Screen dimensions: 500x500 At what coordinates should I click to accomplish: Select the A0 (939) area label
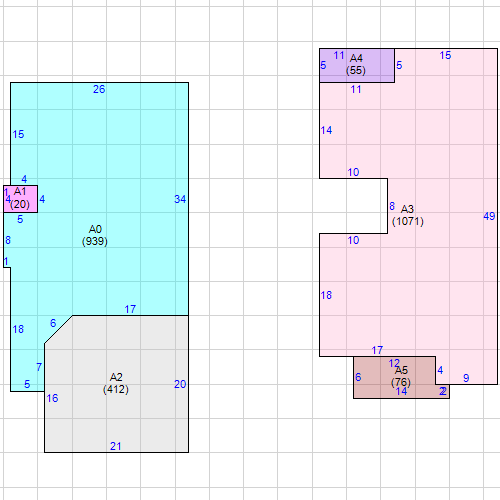point(95,235)
